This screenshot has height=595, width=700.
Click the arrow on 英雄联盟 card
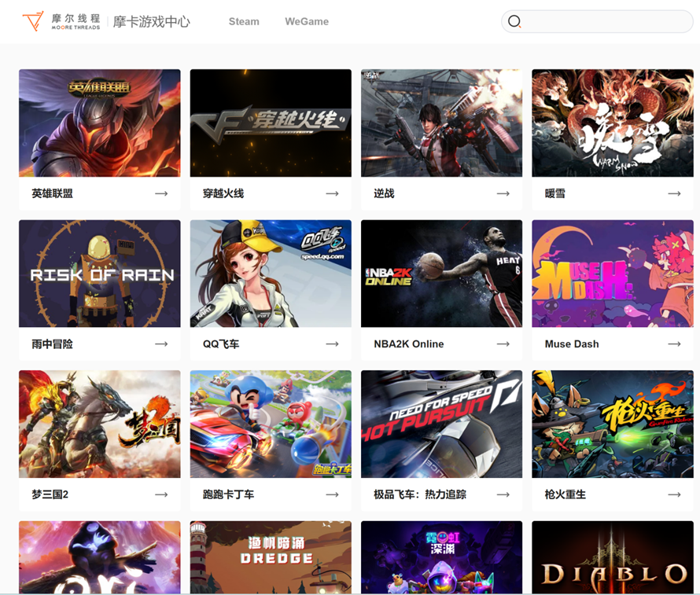161,193
